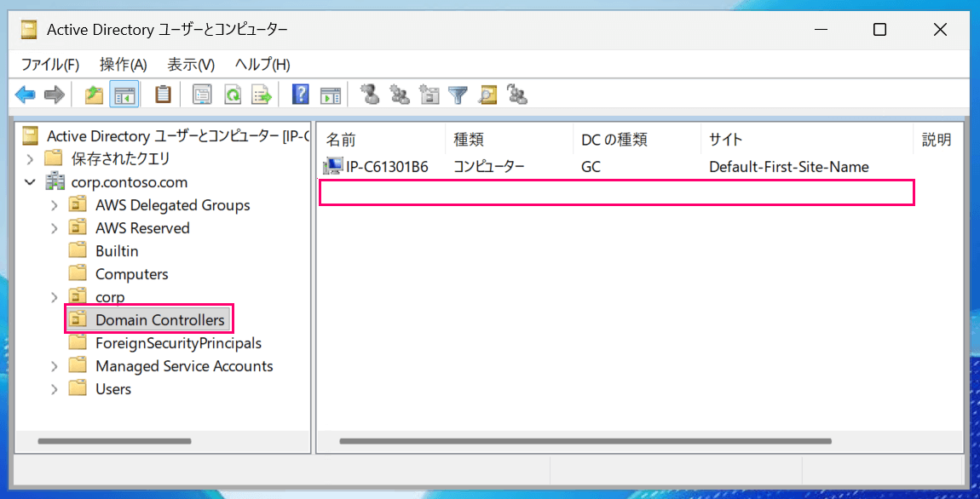The image size is (980, 499).
Task: Create a new user with single-person icon
Action: [x=371, y=95]
